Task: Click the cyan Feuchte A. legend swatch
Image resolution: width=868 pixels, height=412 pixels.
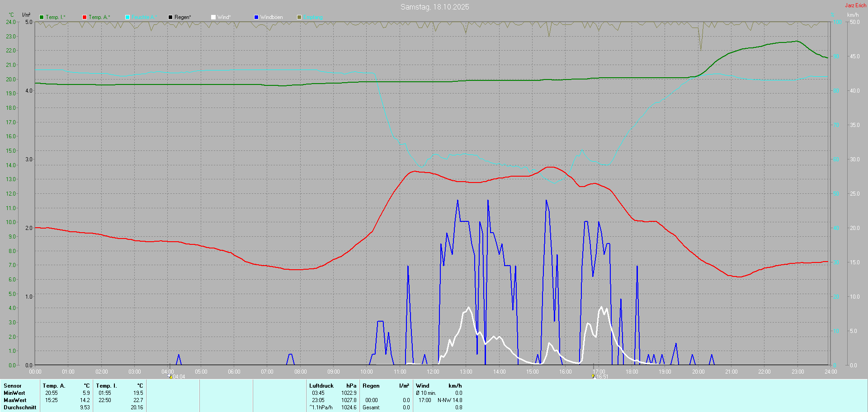Action: coord(127,17)
